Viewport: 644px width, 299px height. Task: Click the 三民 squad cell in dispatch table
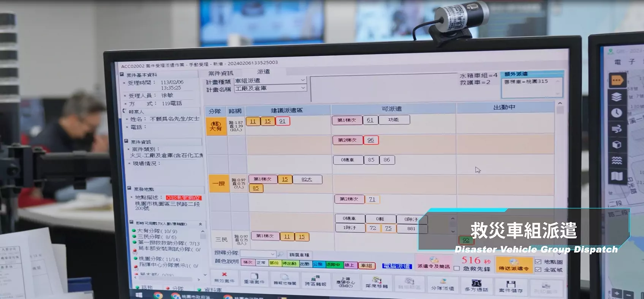tap(222, 239)
